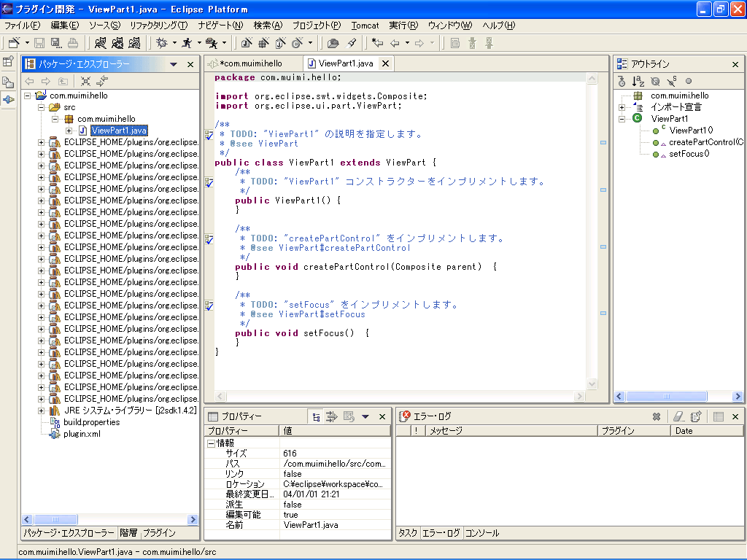Image resolution: width=747 pixels, height=560 pixels.
Task: Clear the Error Log viewer with the eraser icon
Action: pos(678,416)
